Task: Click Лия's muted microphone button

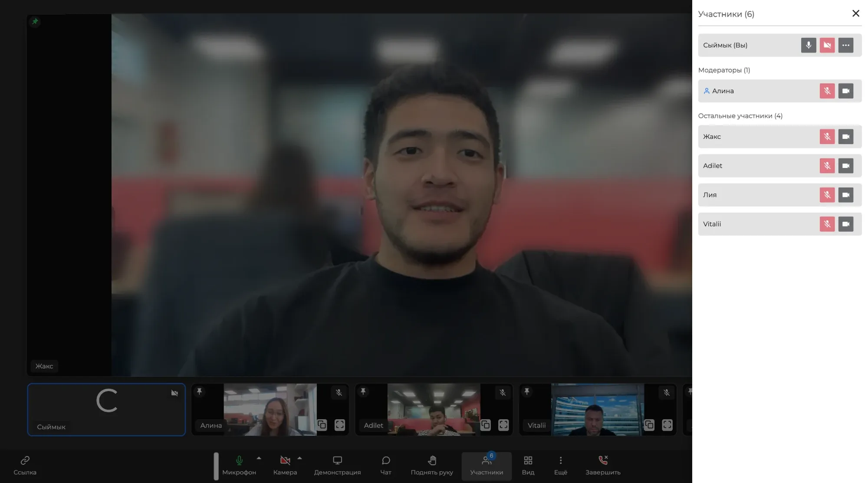Action: 827,195
